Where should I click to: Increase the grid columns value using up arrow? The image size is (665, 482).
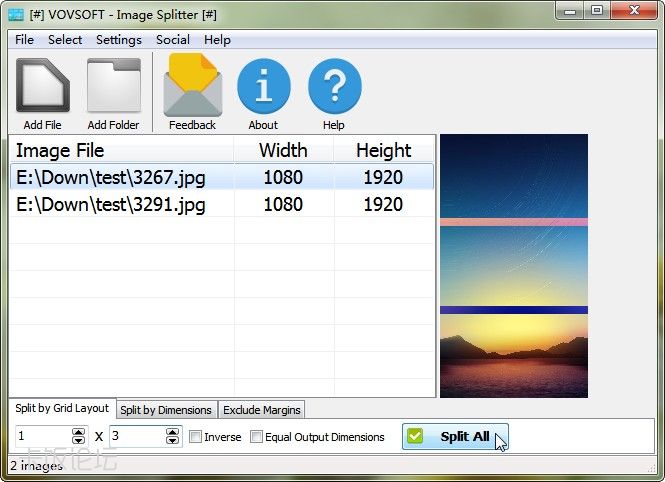pyautogui.click(x=79, y=432)
